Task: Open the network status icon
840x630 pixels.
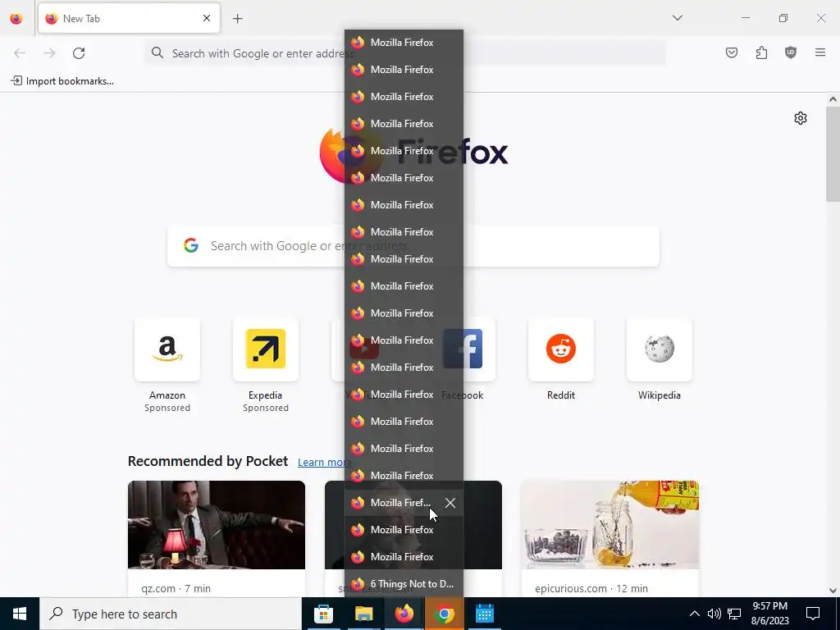Action: click(x=734, y=614)
